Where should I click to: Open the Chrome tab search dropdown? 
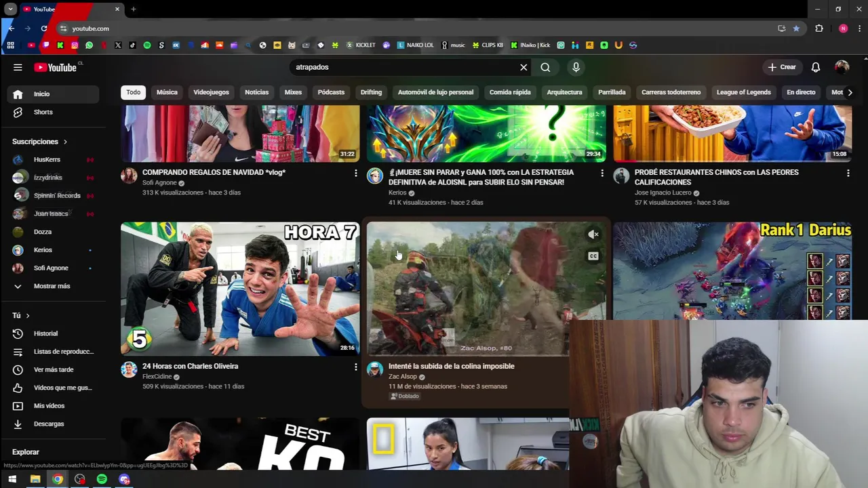pyautogui.click(x=10, y=9)
